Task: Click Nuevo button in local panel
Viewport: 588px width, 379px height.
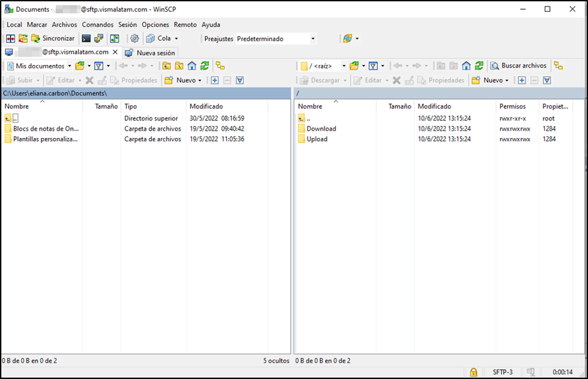Action: tap(181, 80)
